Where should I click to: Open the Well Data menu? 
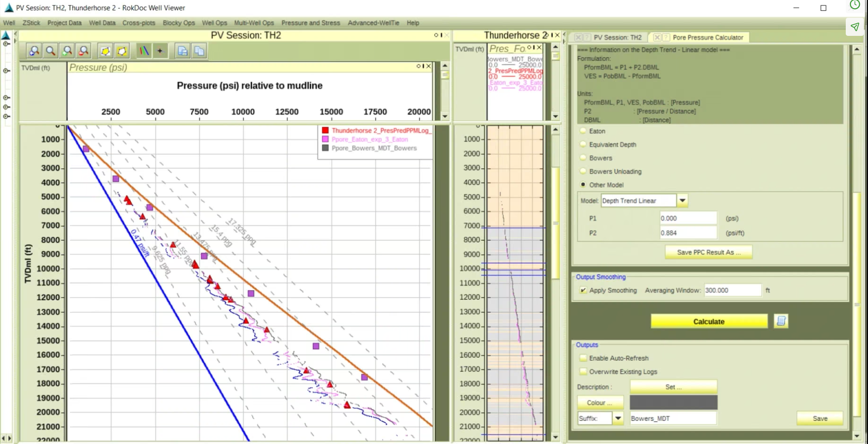click(x=102, y=23)
